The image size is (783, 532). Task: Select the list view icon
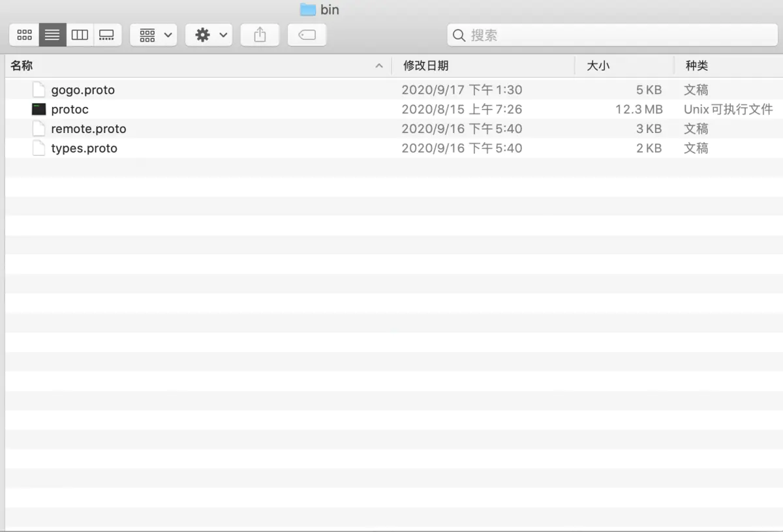[x=52, y=35]
